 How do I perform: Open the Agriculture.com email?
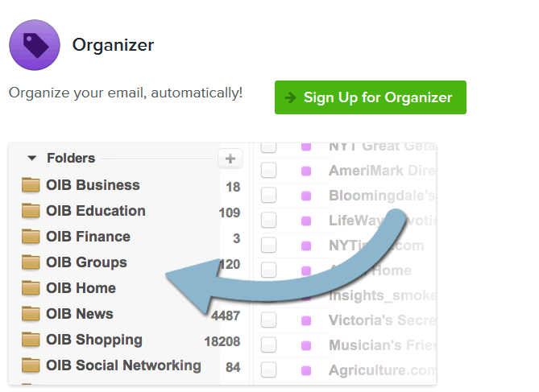pyautogui.click(x=382, y=370)
